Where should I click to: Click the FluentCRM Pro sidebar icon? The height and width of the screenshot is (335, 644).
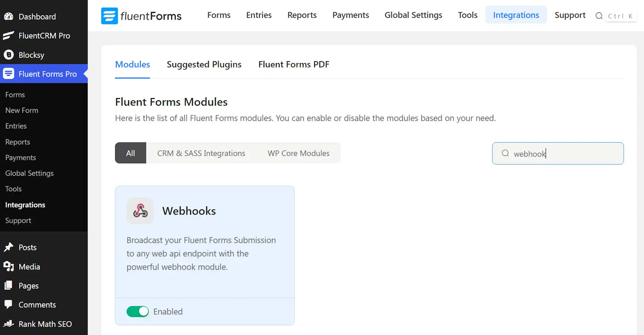[x=9, y=36]
